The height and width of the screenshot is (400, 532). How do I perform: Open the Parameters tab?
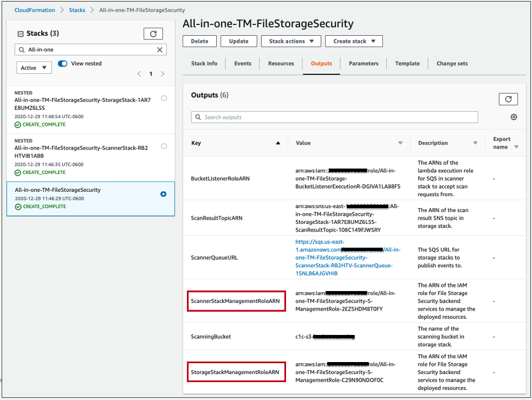tap(364, 63)
